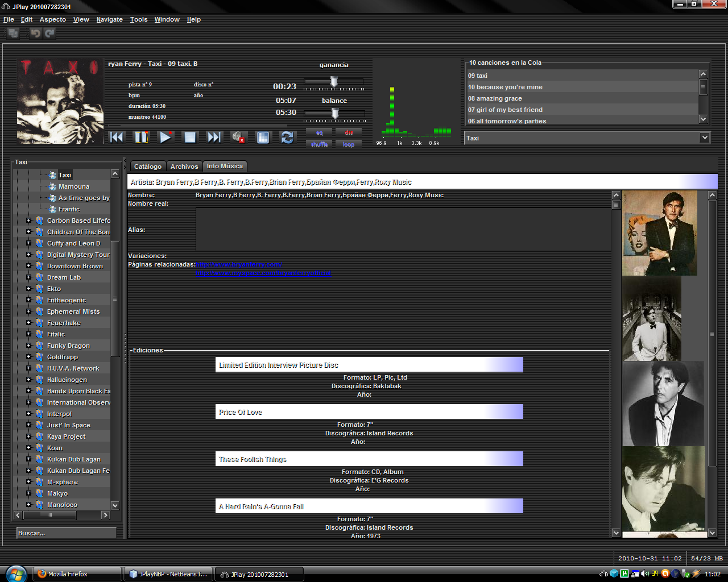
Task: Click the song progress bar under track info
Action: point(197,126)
